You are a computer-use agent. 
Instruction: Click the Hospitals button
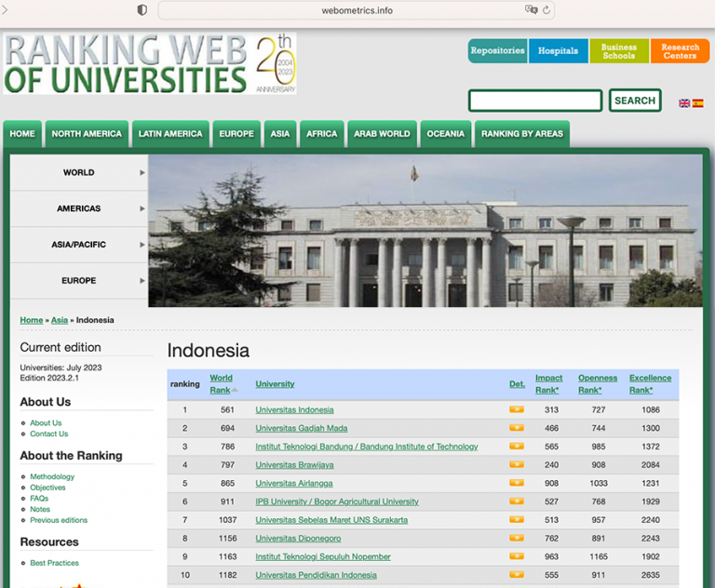coord(559,50)
